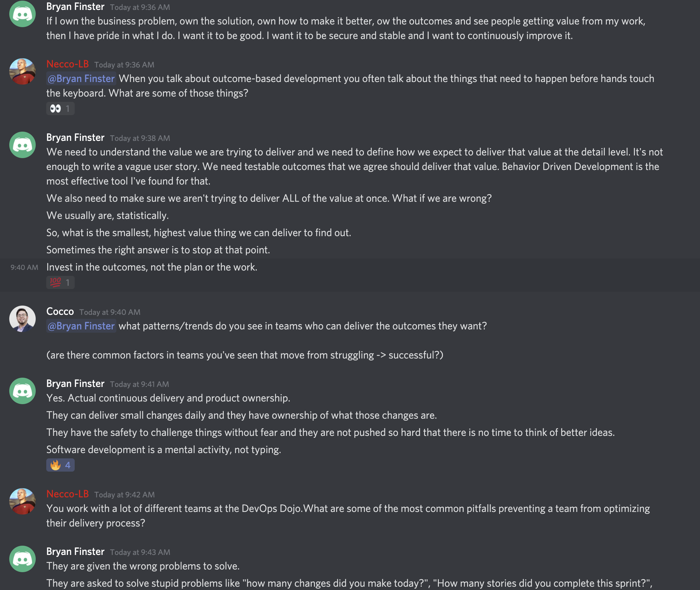
Task: Click Bryan Finster's avatar on 9:36 AM message
Action: click(22, 14)
